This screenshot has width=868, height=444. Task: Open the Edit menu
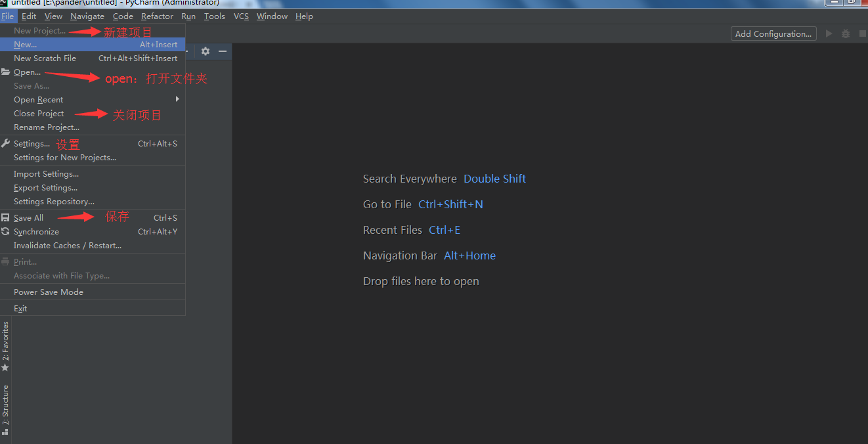[29, 16]
